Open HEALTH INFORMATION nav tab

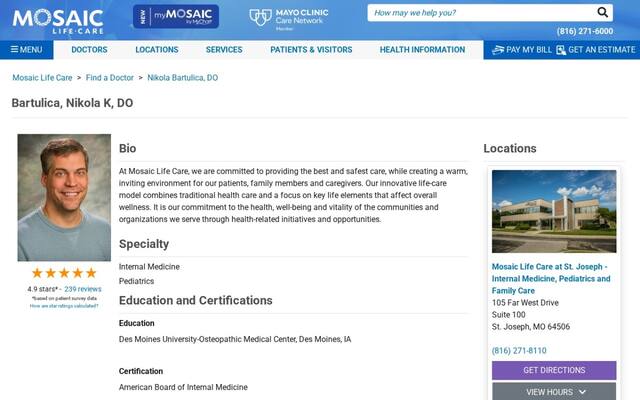[x=422, y=50]
